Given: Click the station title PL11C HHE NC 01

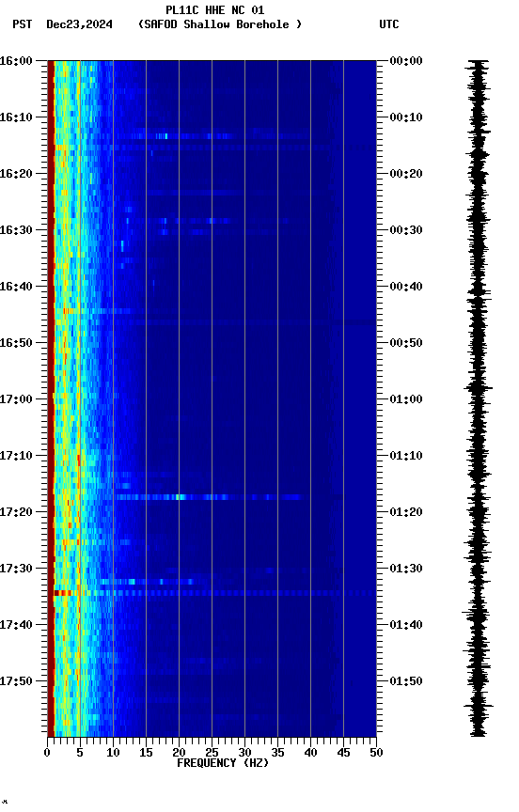Looking at the screenshot, I should point(215,9).
